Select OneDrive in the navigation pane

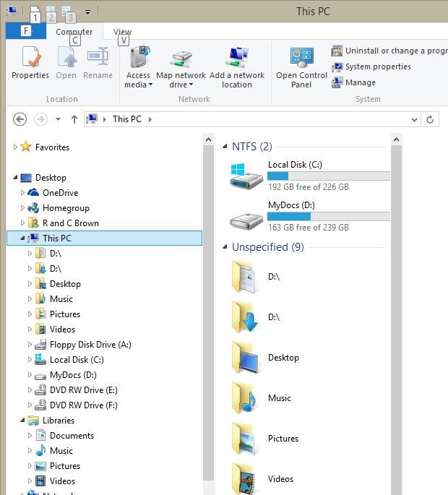coord(60,193)
